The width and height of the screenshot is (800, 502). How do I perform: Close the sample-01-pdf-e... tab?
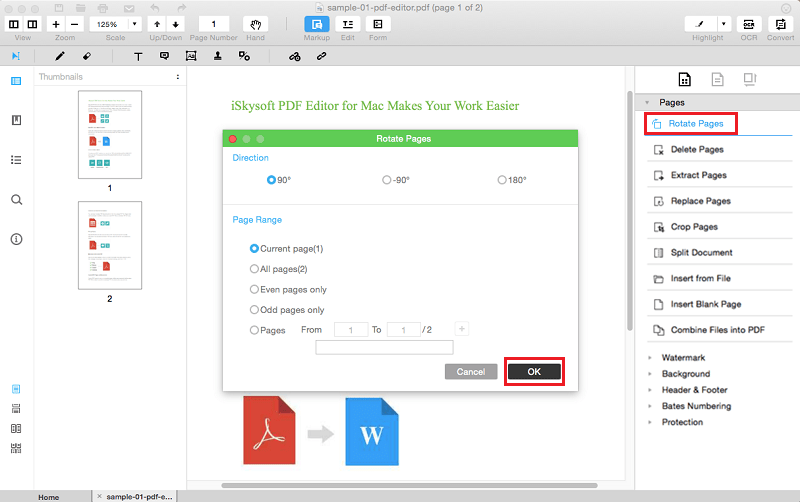(99, 496)
